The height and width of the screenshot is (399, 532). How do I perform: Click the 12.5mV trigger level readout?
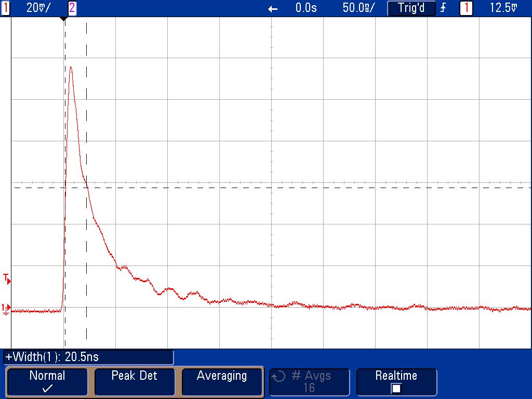(x=503, y=8)
